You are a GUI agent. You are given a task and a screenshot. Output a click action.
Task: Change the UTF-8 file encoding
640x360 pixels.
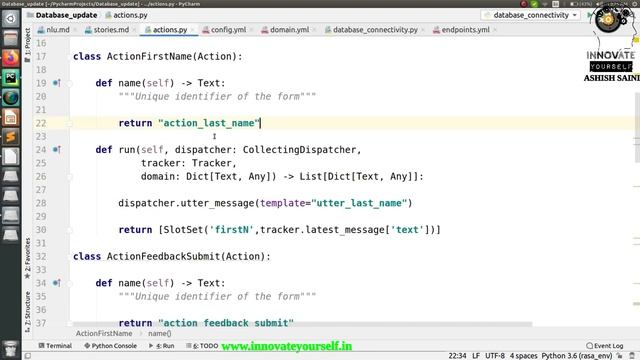tap(495, 356)
